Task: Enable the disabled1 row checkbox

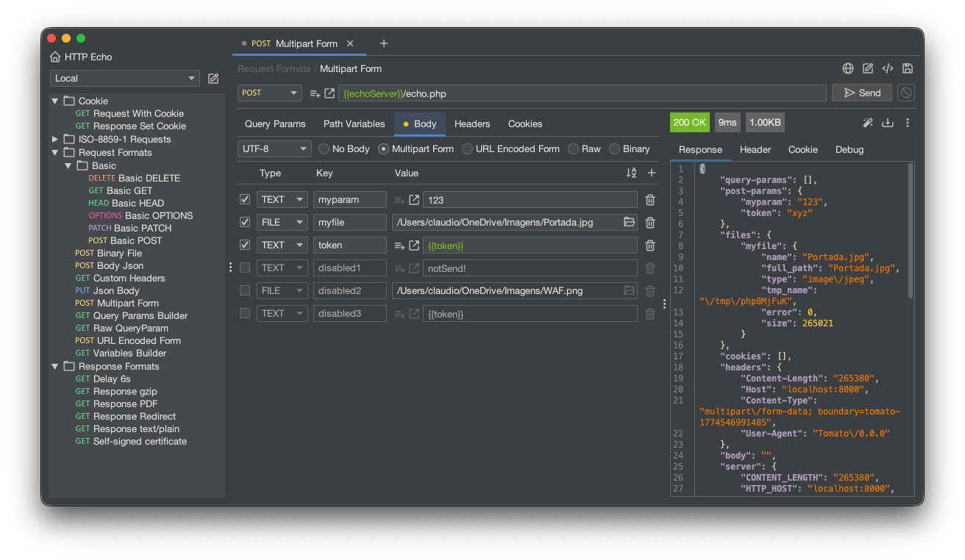Action: (245, 268)
